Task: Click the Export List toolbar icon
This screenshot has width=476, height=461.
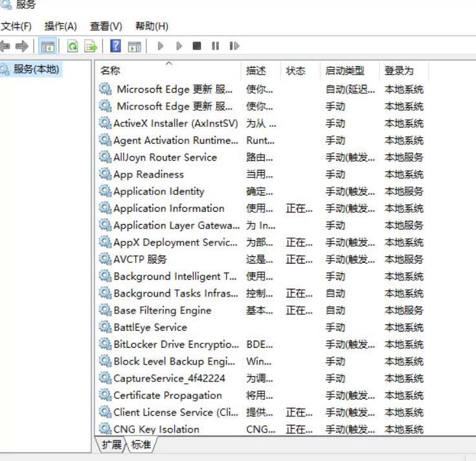Action: pyautogui.click(x=91, y=46)
